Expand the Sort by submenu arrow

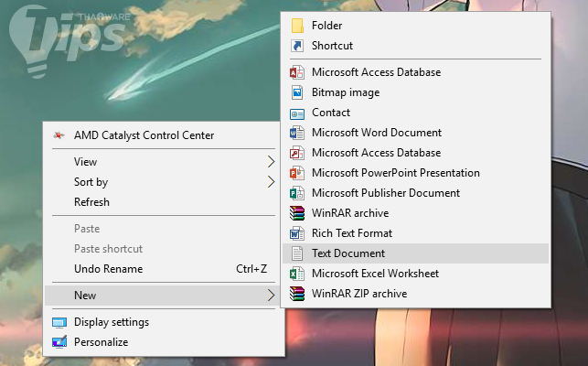point(271,182)
